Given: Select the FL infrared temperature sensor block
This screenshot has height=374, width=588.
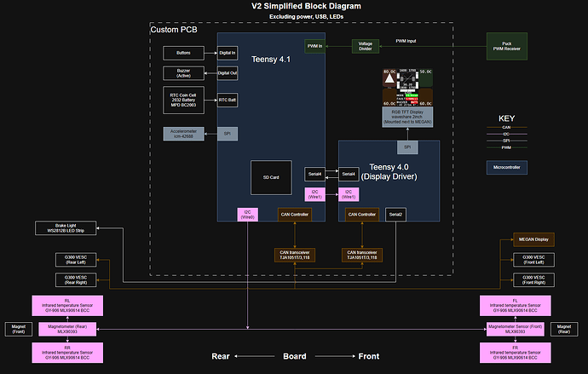Looking at the screenshot, I should [x=515, y=306].
